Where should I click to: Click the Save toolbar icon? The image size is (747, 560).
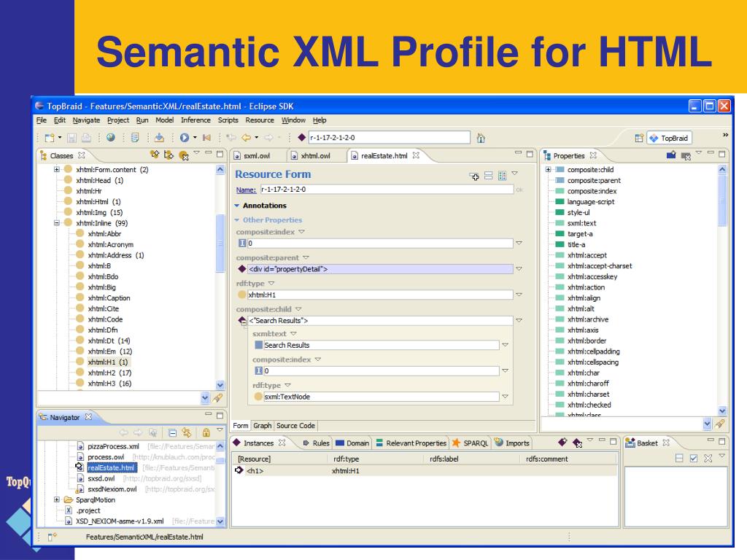72,138
